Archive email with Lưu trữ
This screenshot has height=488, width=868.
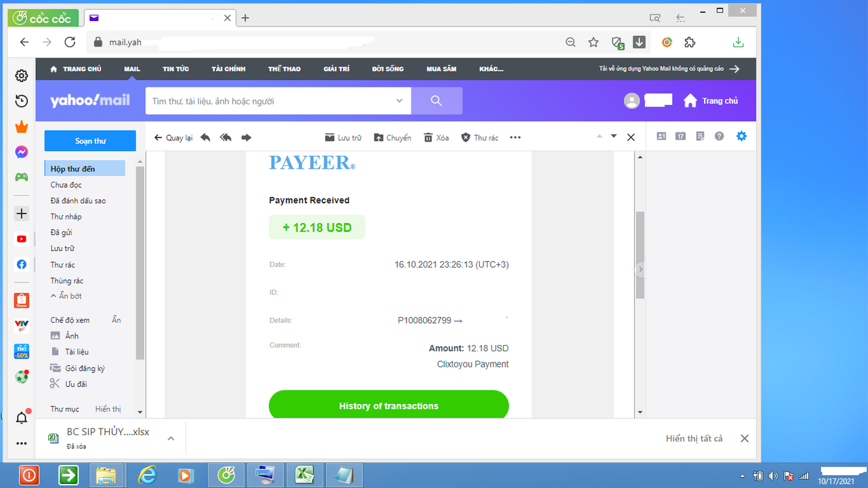coord(343,138)
